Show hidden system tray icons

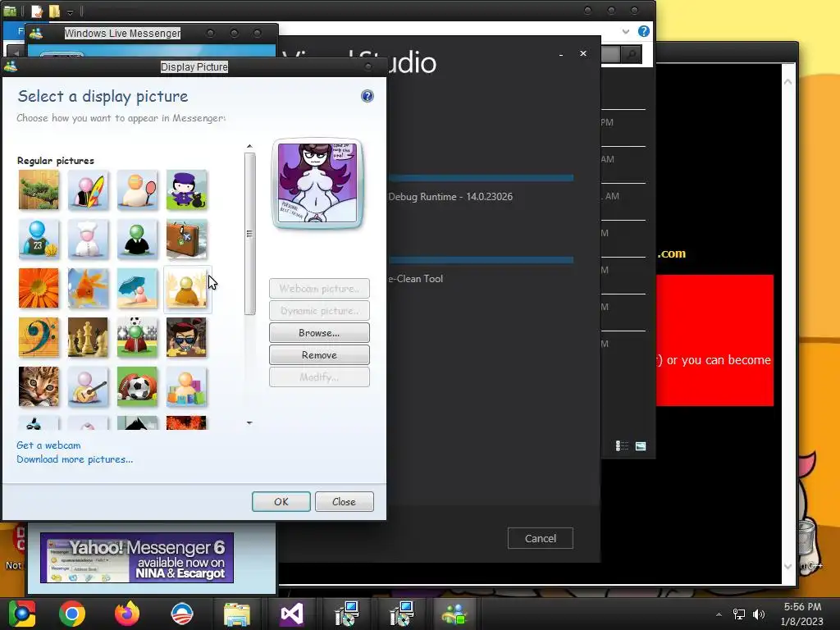point(719,614)
